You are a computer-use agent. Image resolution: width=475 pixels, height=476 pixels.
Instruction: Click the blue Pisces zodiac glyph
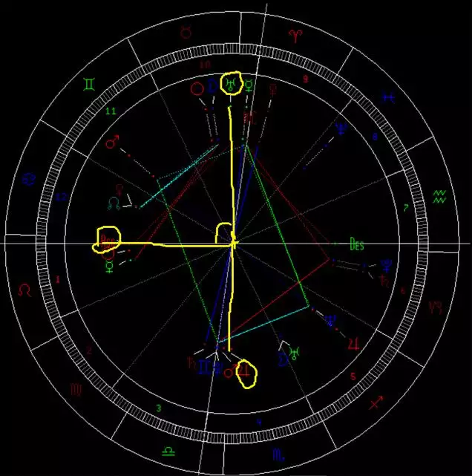pyautogui.click(x=388, y=97)
